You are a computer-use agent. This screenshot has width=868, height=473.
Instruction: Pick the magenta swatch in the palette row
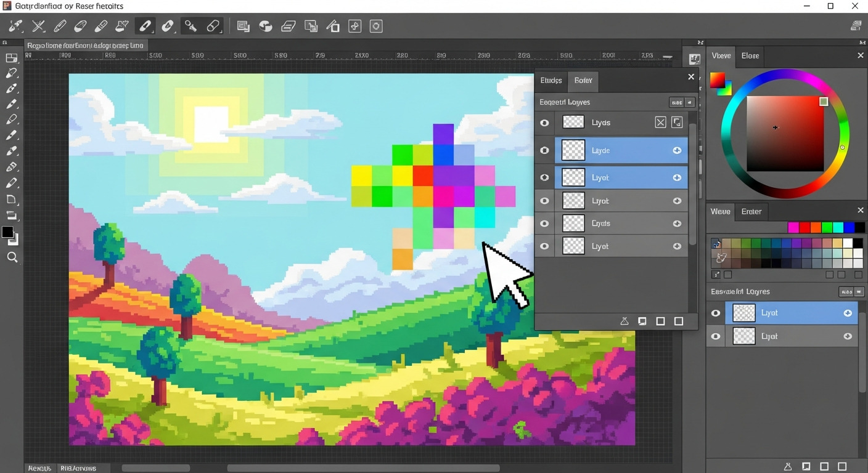(795, 227)
